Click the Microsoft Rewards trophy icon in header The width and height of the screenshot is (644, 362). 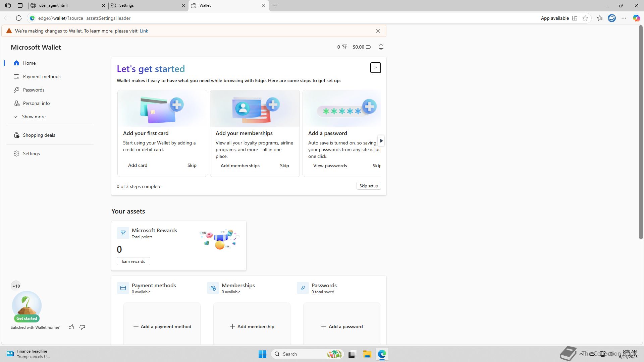(x=344, y=47)
